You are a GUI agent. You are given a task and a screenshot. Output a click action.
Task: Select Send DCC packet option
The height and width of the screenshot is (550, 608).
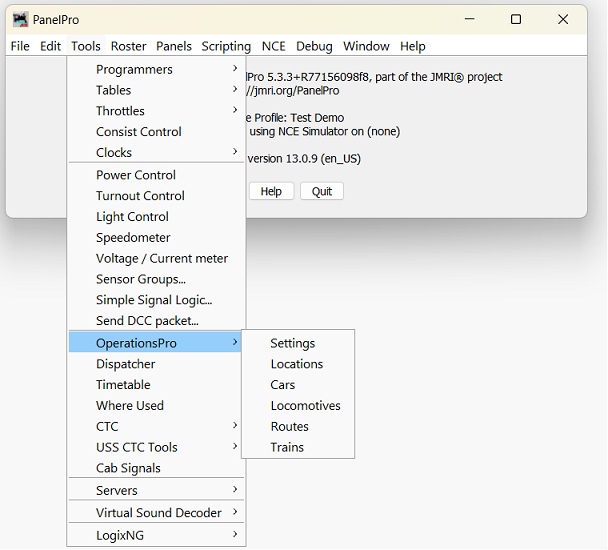click(x=147, y=321)
